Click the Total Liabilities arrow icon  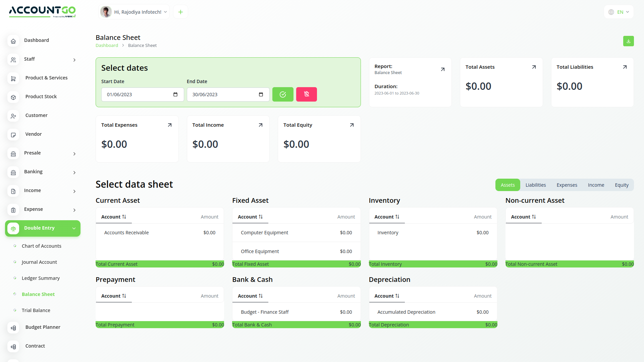pos(625,67)
